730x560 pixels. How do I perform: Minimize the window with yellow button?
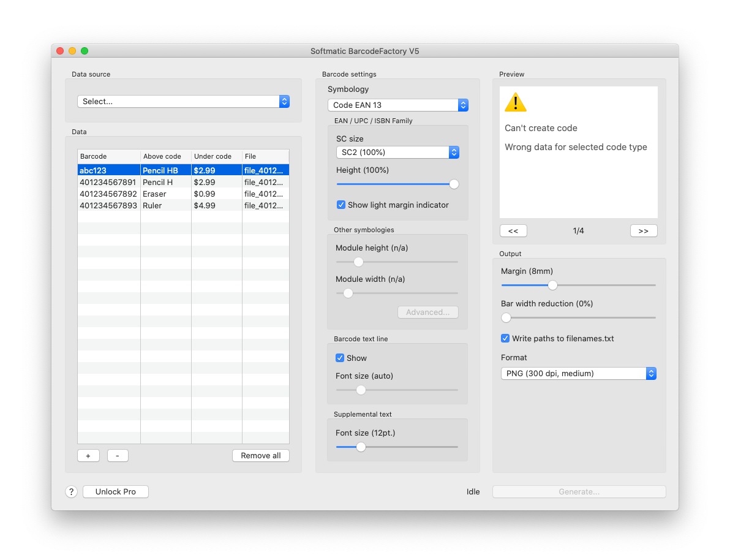pyautogui.click(x=72, y=51)
